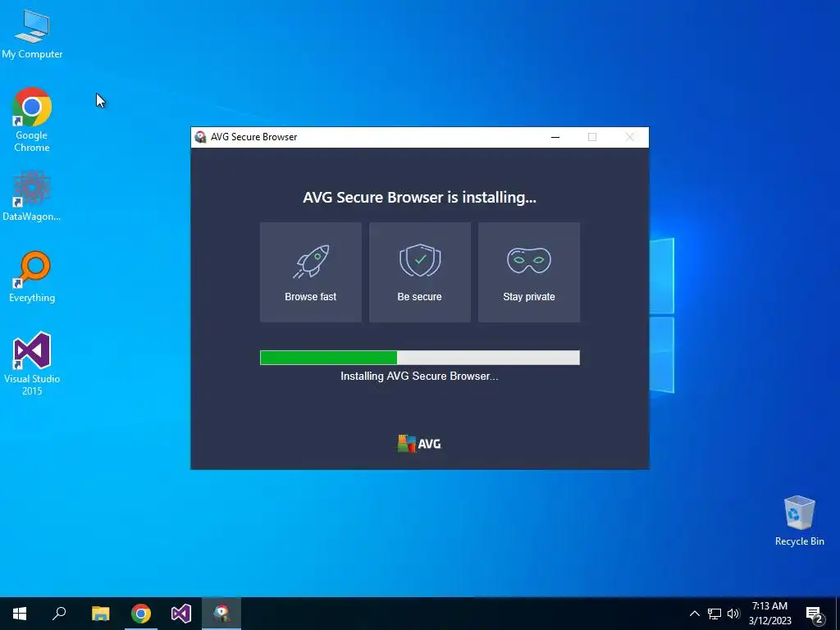This screenshot has width=840, height=630.
Task: Click the disabled maximize button of the installer
Action: (592, 137)
